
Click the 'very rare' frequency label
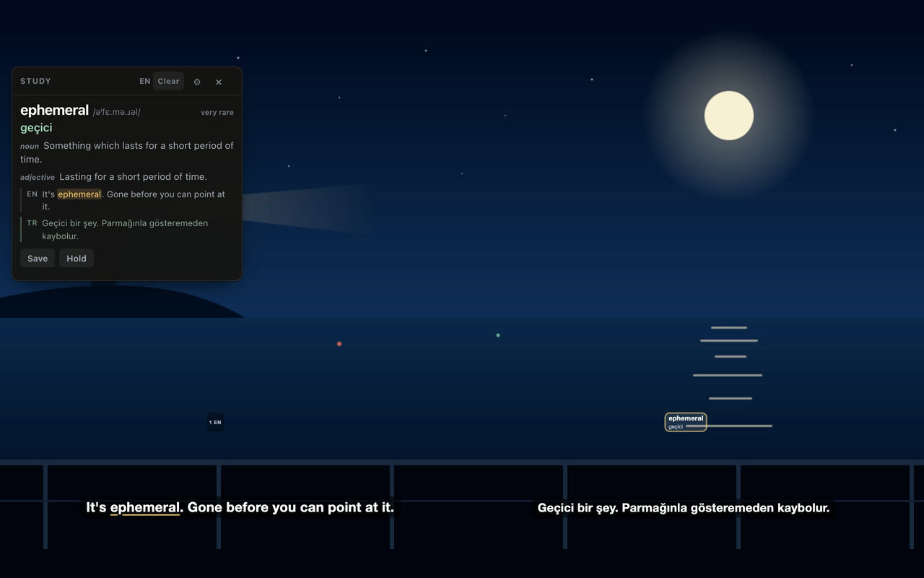pyautogui.click(x=217, y=113)
